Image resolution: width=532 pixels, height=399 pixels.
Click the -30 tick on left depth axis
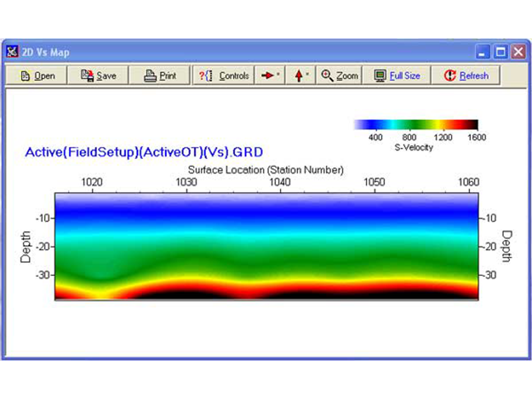click(x=43, y=275)
